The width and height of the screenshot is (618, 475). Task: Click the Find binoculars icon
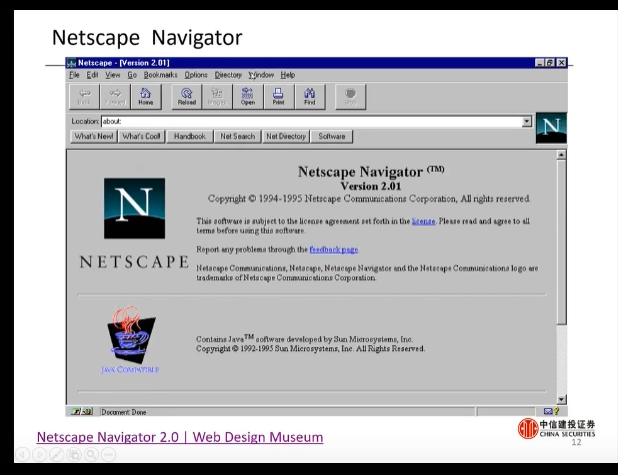coord(310,97)
